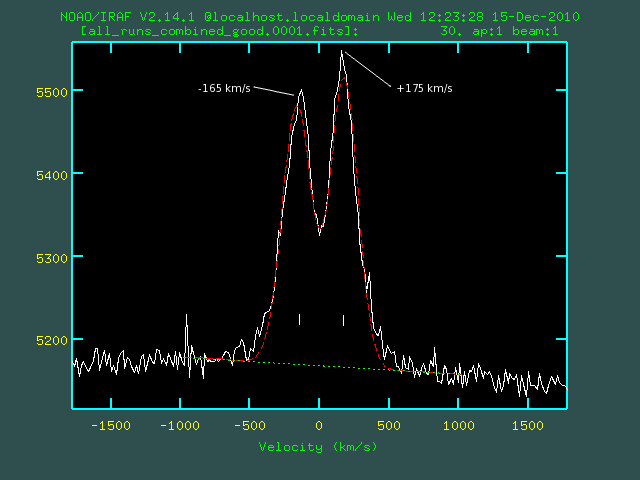Click the Velocity (km/s) axis label

[318, 446]
